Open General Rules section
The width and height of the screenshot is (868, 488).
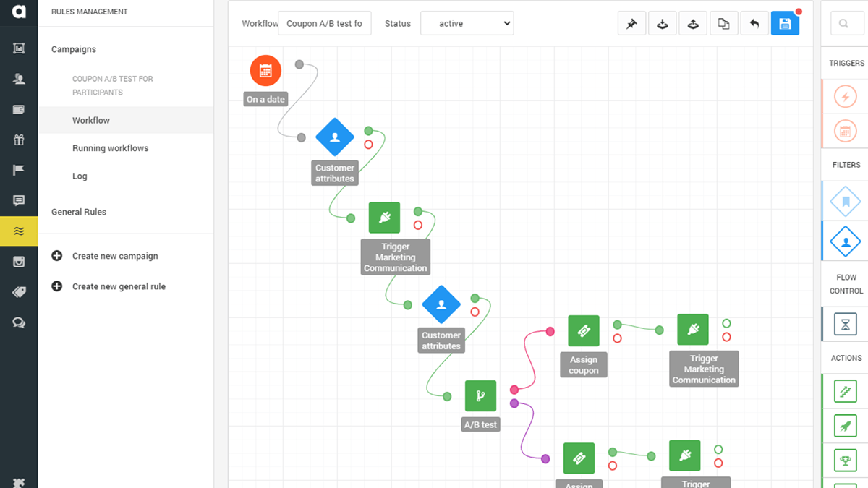79,212
